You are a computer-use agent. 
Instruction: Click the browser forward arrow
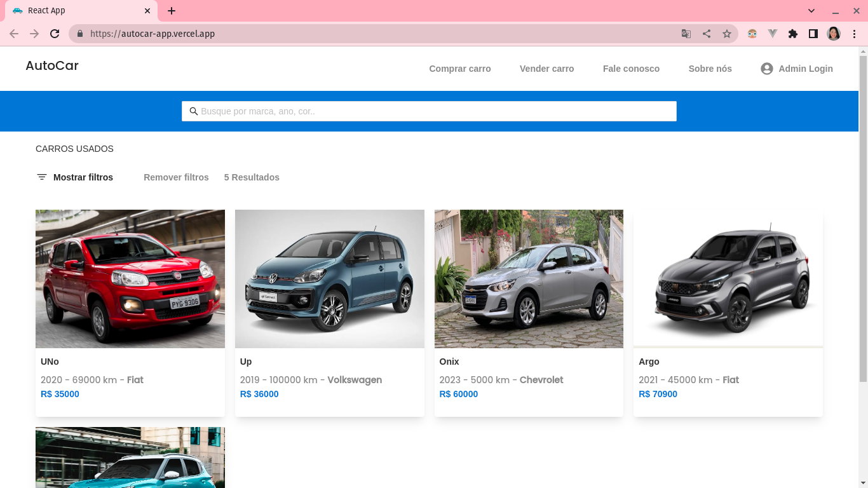point(34,34)
